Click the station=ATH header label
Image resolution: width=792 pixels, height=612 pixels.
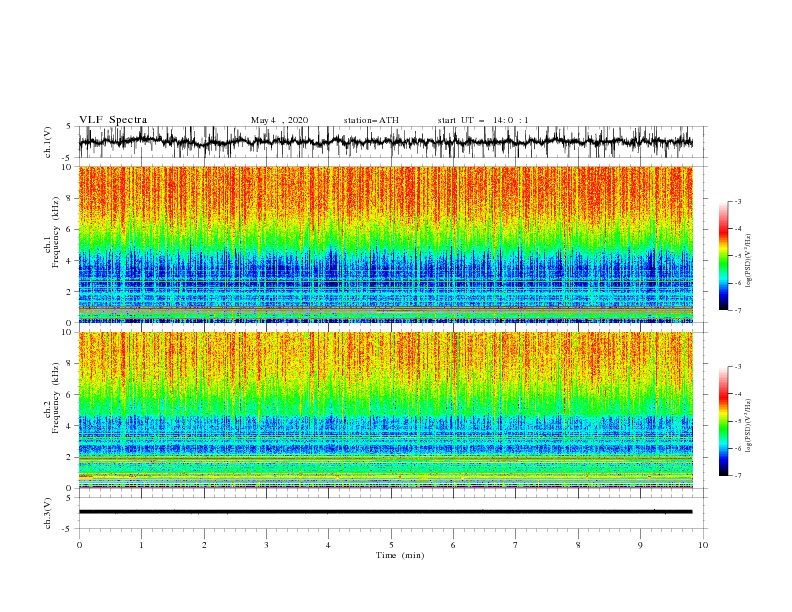[371, 120]
